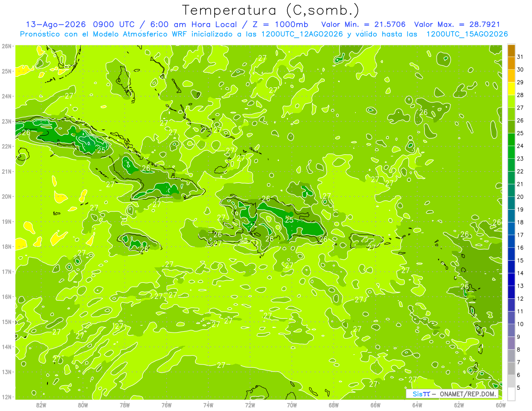The width and height of the screenshot is (532, 411).
Task: Click the "20N" latitude axis label
Action: pos(7,197)
